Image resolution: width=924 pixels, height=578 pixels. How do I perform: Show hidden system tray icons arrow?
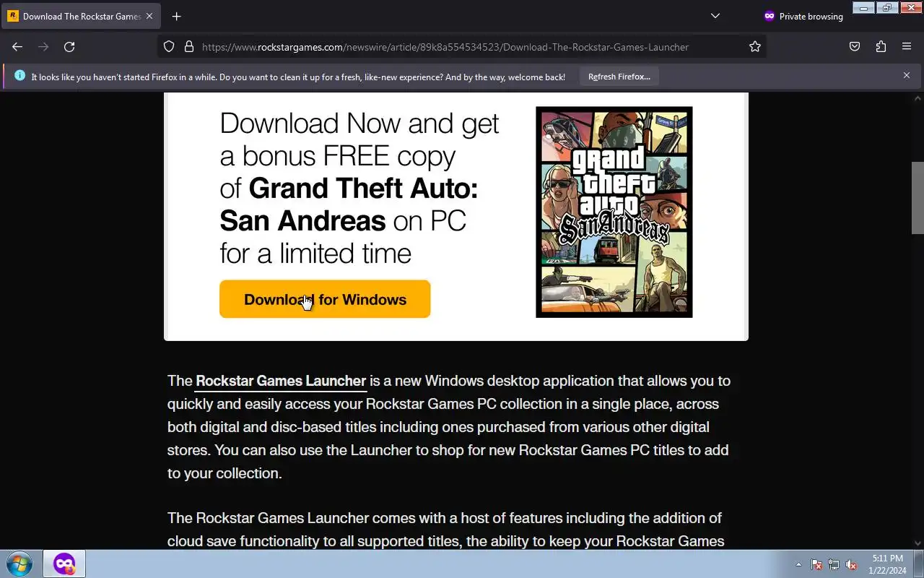click(798, 564)
